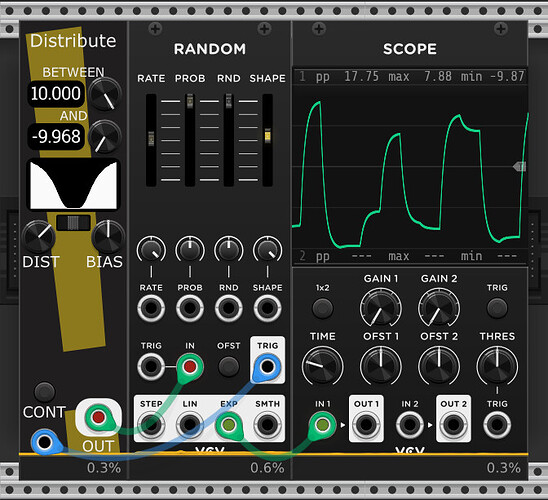Click the SMTH output jack on RANDOM
Viewport: 548px width, 500px height.
267,425
